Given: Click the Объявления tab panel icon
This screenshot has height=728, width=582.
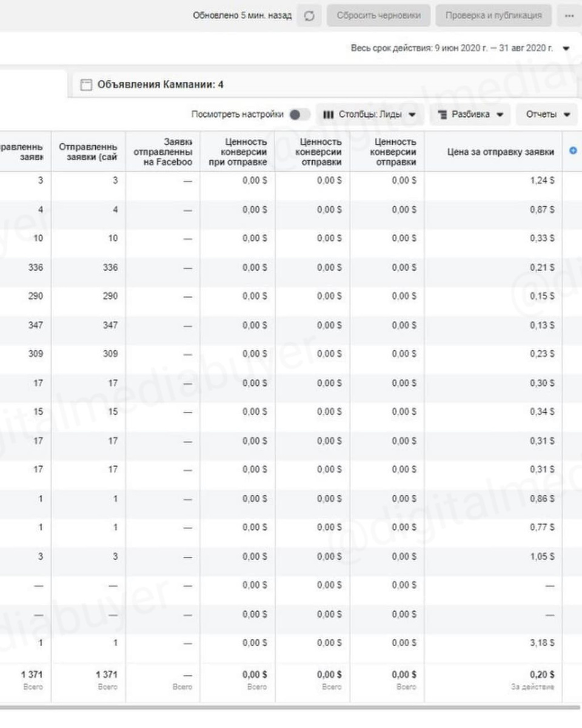Looking at the screenshot, I should 86,85.
